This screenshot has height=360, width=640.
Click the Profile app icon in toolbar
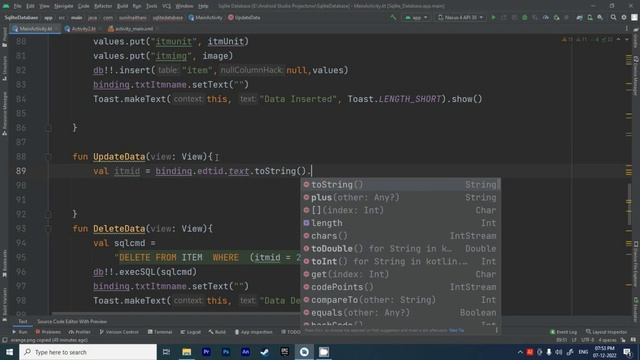546,18
